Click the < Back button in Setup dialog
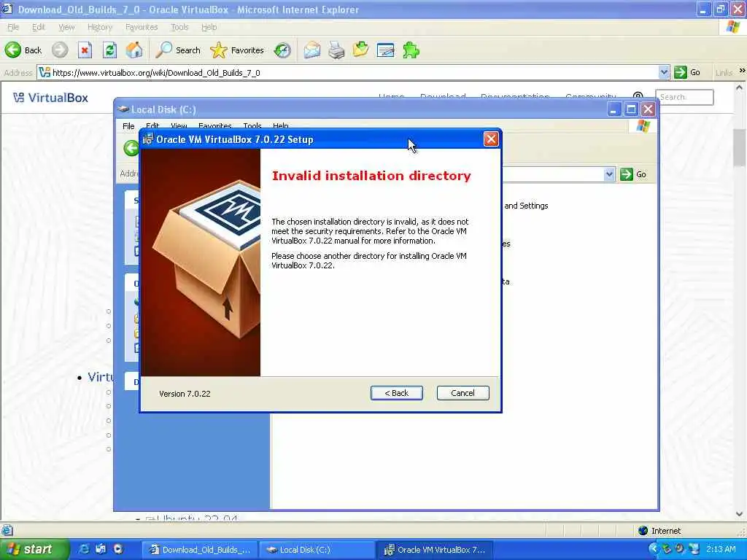Screen dimensions: 747x560 pyautogui.click(x=396, y=393)
